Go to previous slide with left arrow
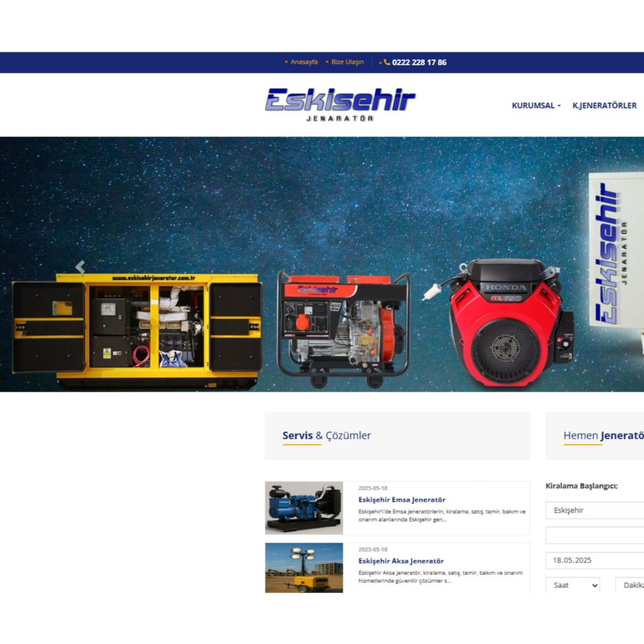The height and width of the screenshot is (644, 644). (80, 266)
